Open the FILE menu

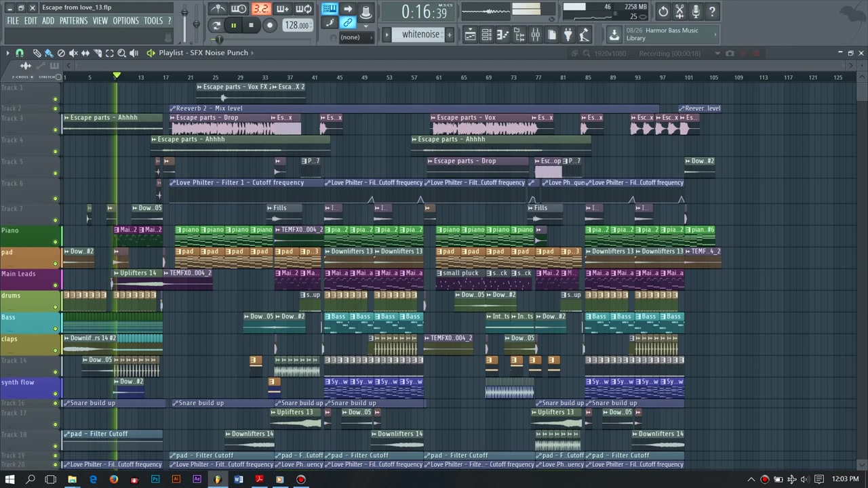[13, 21]
